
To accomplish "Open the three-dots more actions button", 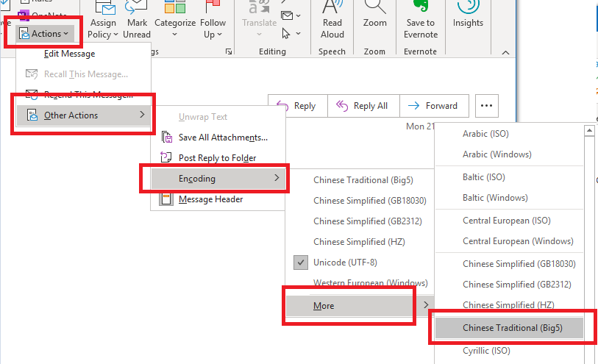I will click(487, 106).
